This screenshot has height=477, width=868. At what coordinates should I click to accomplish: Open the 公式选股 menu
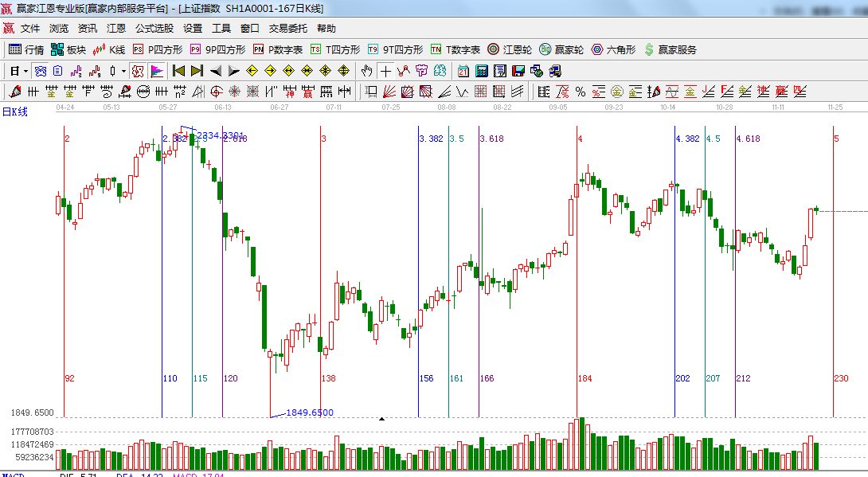click(154, 29)
